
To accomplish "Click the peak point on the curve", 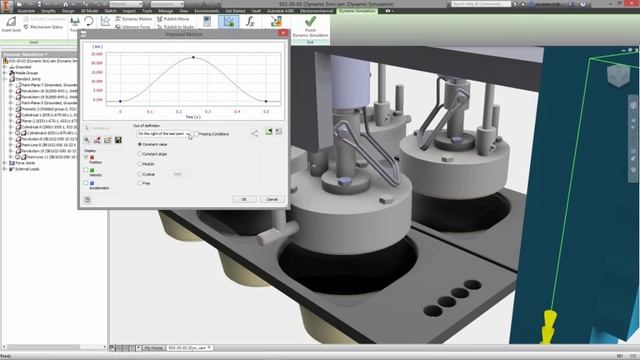I will point(193,58).
